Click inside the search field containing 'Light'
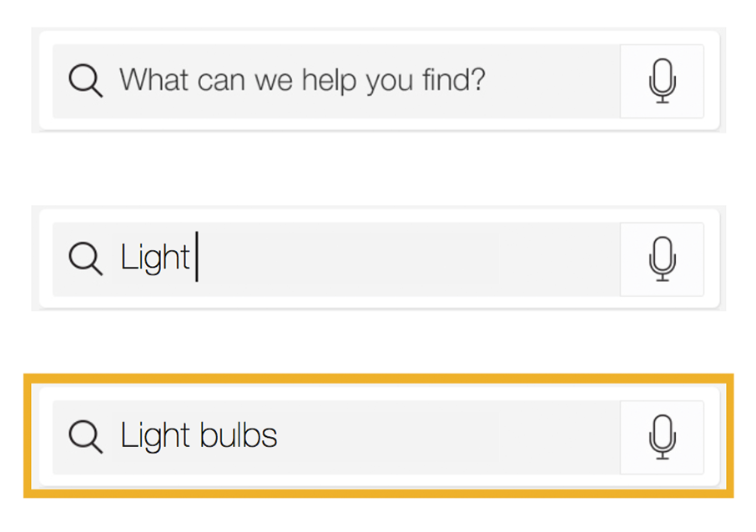The height and width of the screenshot is (532, 756). (336, 259)
